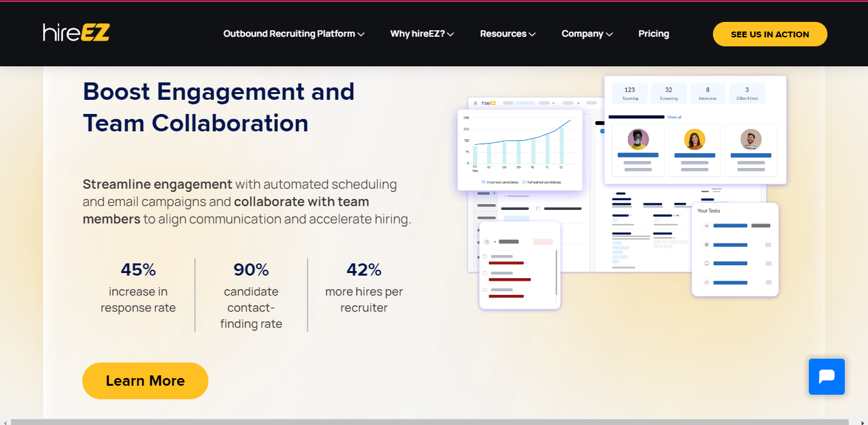Click the SEE US IN ACTION button
This screenshot has width=868, height=425.
click(770, 33)
